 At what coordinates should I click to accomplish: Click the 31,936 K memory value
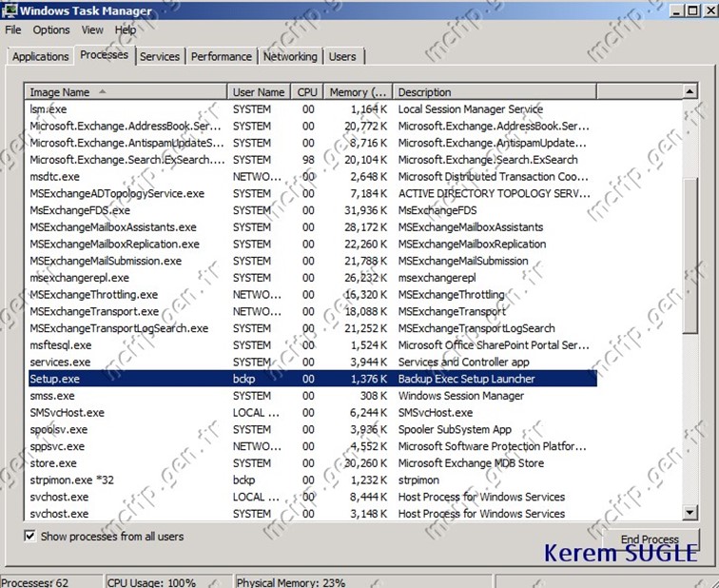point(366,210)
